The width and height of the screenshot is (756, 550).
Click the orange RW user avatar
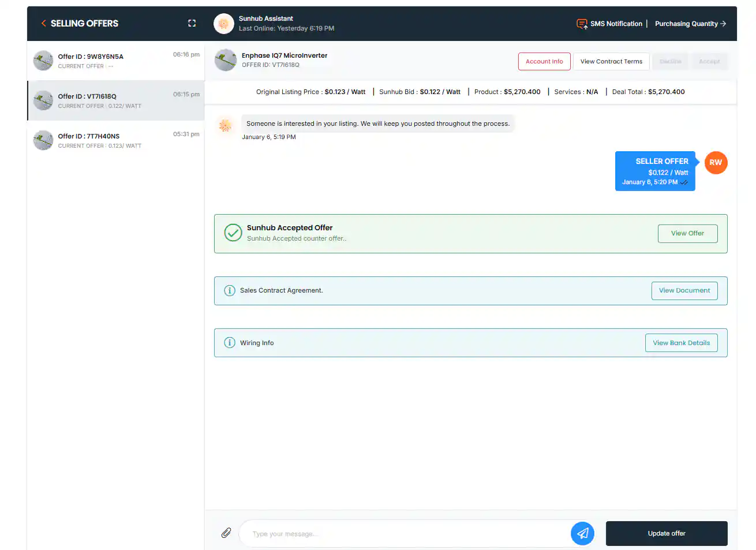716,163
